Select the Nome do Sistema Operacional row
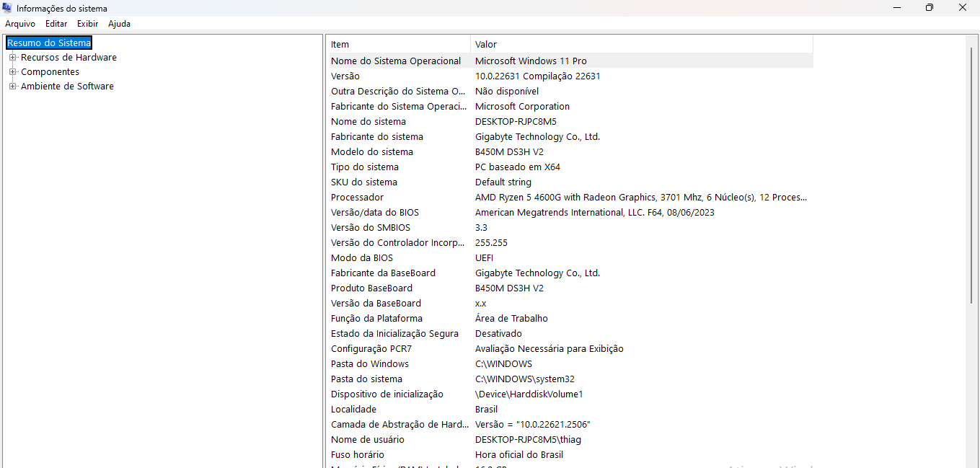 [x=570, y=61]
